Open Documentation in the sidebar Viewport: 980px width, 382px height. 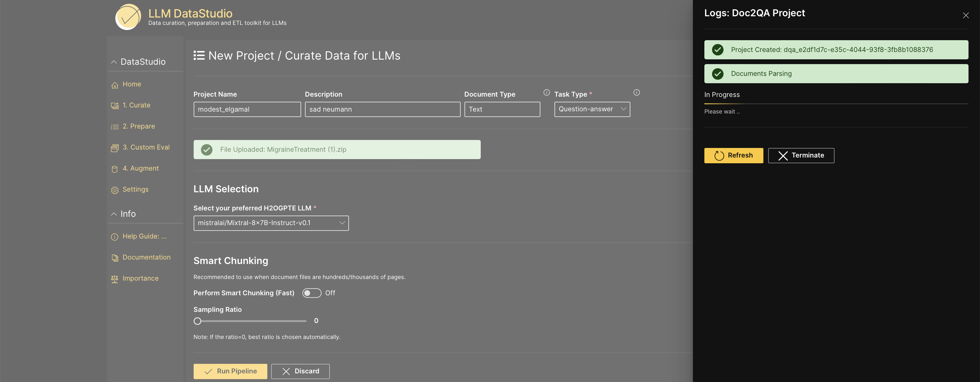pos(146,257)
